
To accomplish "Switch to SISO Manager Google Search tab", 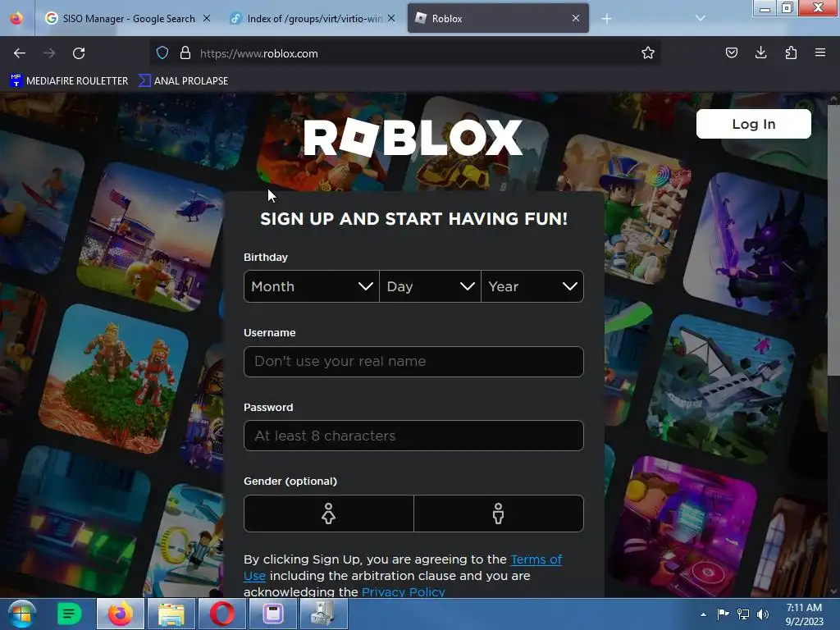I will tap(128, 19).
